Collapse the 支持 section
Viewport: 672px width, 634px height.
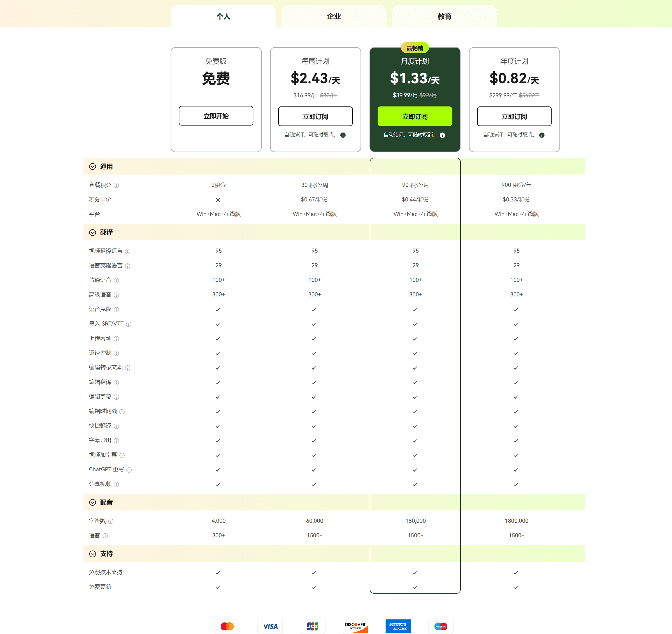pyautogui.click(x=93, y=554)
